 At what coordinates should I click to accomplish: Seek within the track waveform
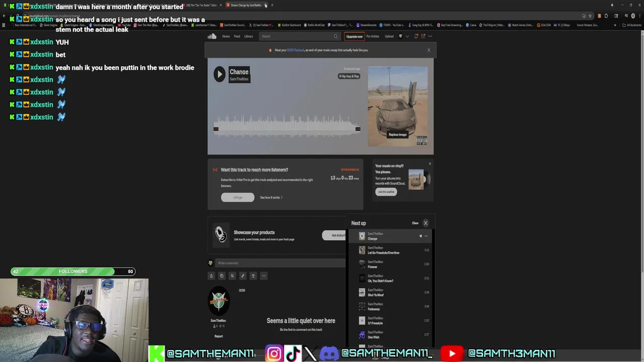[287, 126]
